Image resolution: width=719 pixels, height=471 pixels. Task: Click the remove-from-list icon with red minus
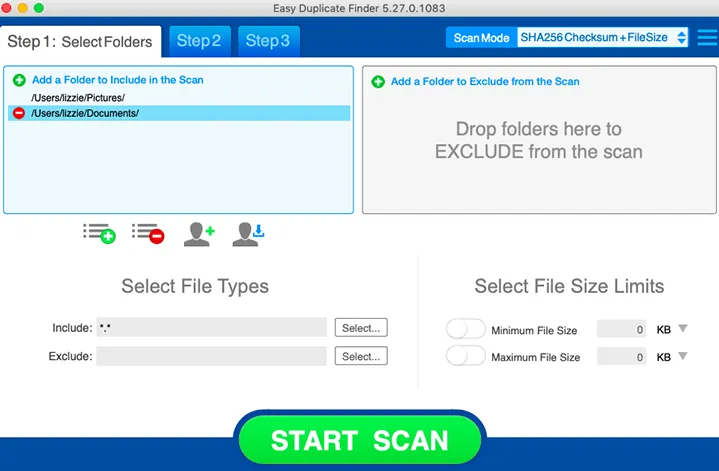pyautogui.click(x=148, y=233)
